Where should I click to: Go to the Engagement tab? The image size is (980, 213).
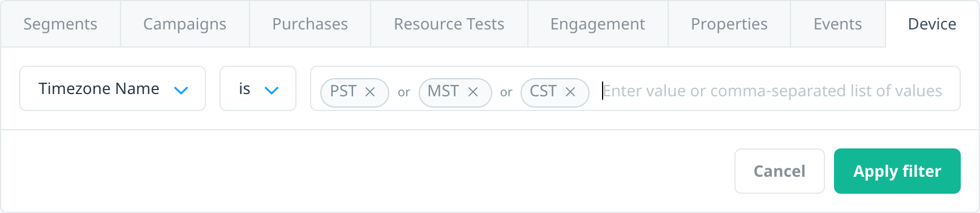[598, 24]
